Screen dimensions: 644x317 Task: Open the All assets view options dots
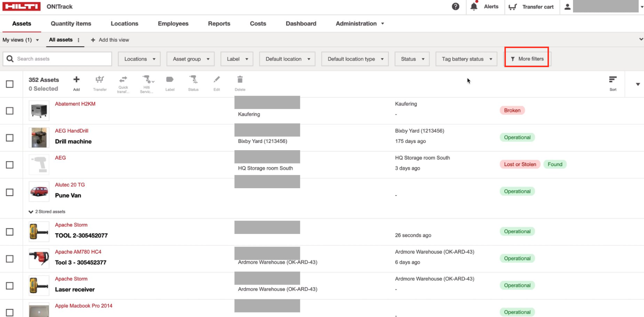pyautogui.click(x=78, y=40)
